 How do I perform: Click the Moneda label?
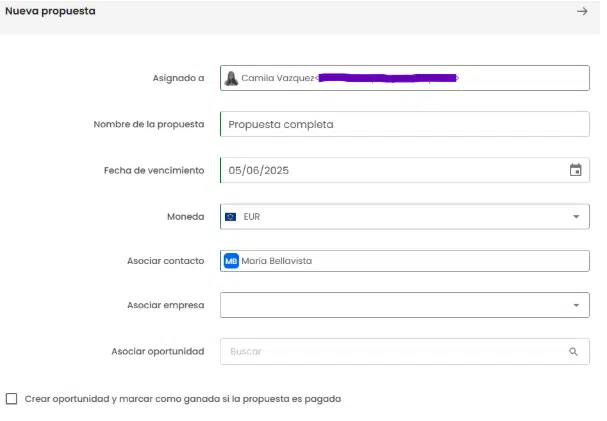[186, 217]
